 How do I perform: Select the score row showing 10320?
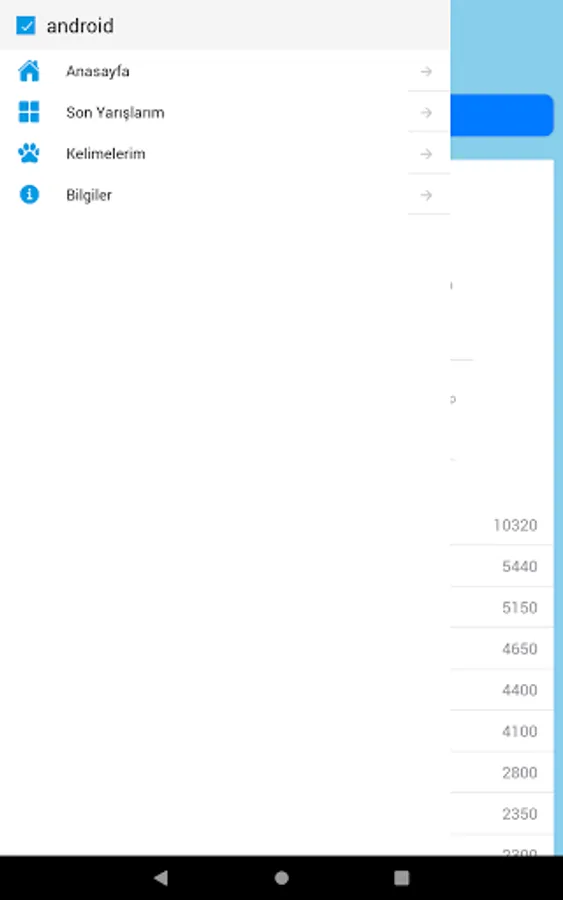pos(502,525)
